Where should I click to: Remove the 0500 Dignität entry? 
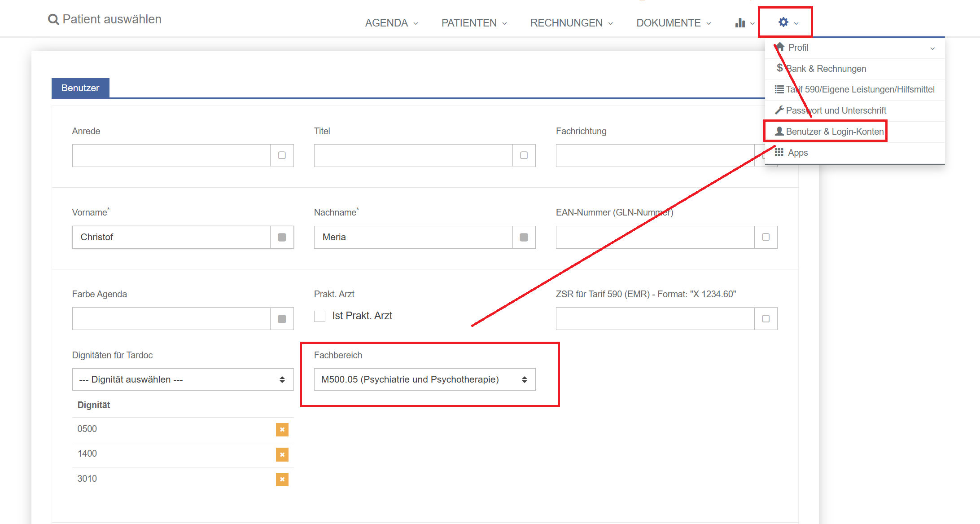[x=282, y=430]
